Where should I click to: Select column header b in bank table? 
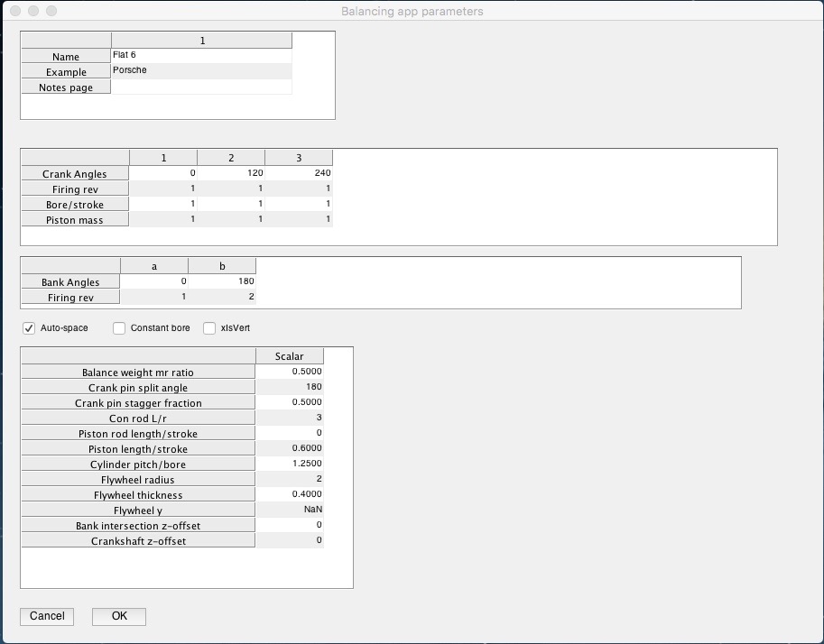click(222, 266)
